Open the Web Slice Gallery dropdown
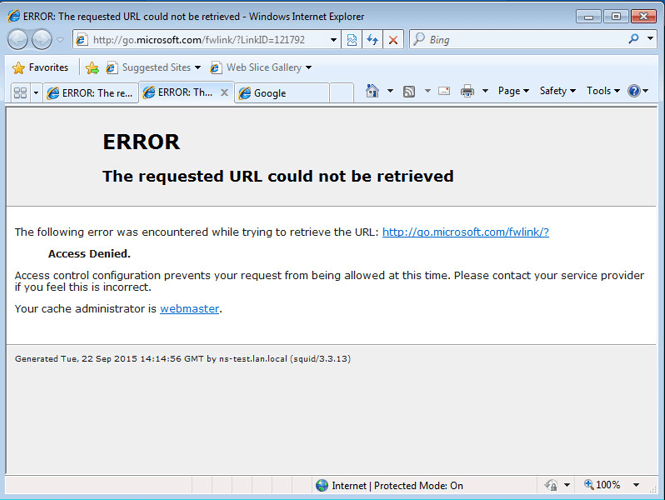 click(261, 67)
